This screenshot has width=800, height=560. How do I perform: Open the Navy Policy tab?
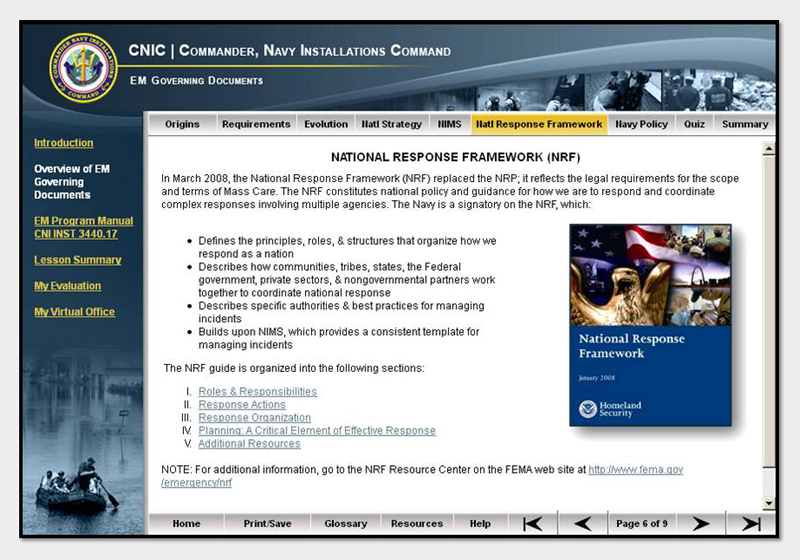tap(641, 124)
